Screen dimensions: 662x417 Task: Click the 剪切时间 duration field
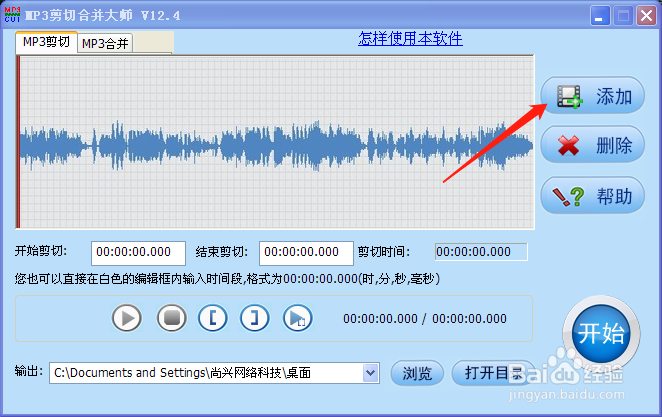481,252
